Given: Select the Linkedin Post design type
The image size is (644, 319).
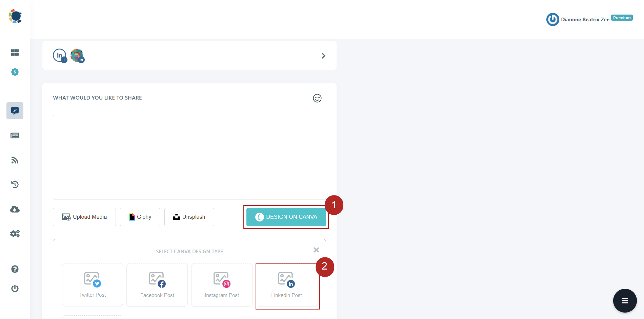Looking at the screenshot, I should click(286, 285).
